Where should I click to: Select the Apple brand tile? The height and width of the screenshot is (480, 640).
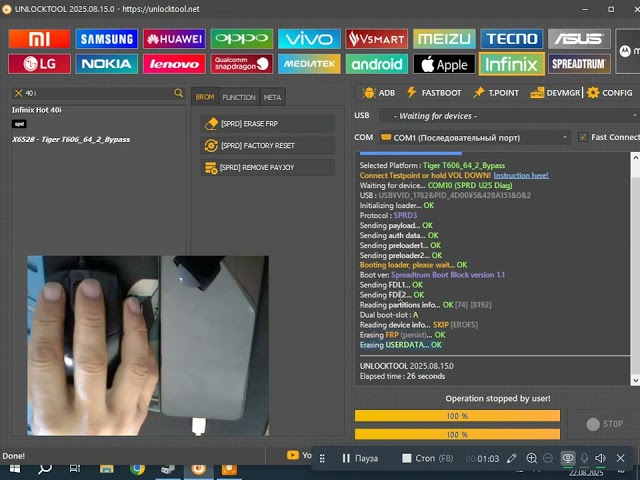coord(444,64)
